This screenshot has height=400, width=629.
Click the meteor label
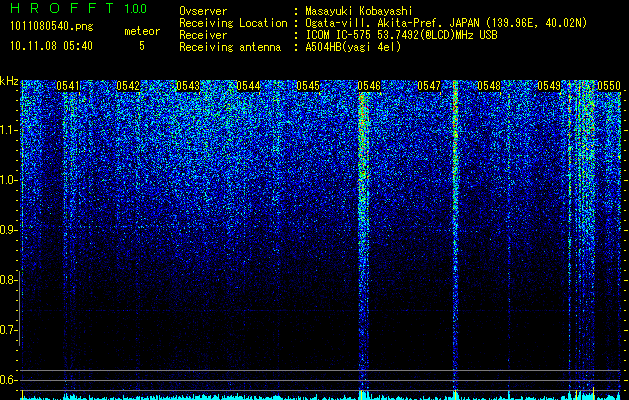pos(142,31)
